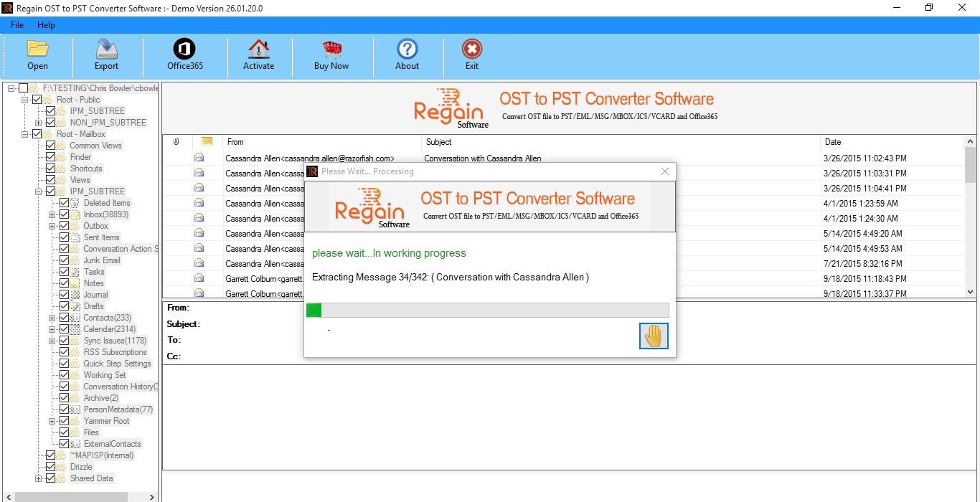The height and width of the screenshot is (502, 980).
Task: Click the Buy Now shopping cart icon
Action: pyautogui.click(x=331, y=49)
